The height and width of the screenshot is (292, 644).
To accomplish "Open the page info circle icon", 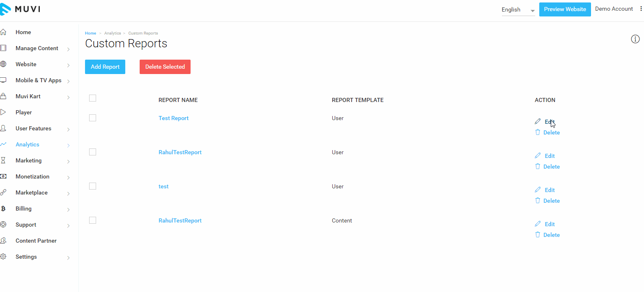I will click(x=635, y=39).
